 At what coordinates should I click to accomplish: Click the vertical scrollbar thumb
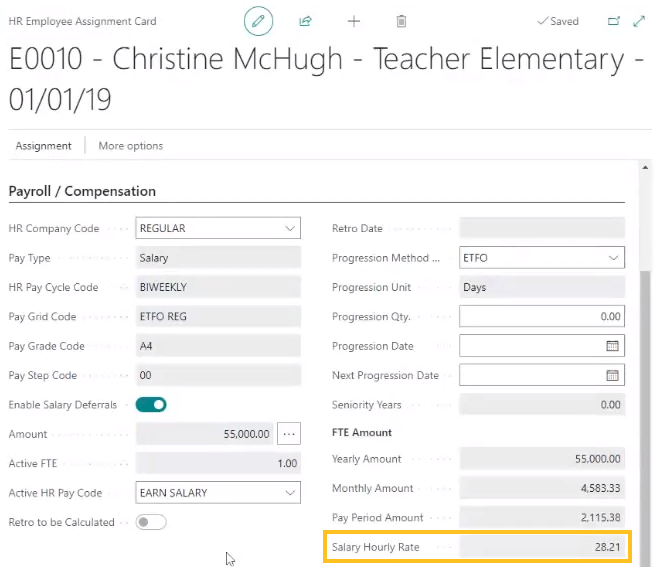pyautogui.click(x=645, y=400)
